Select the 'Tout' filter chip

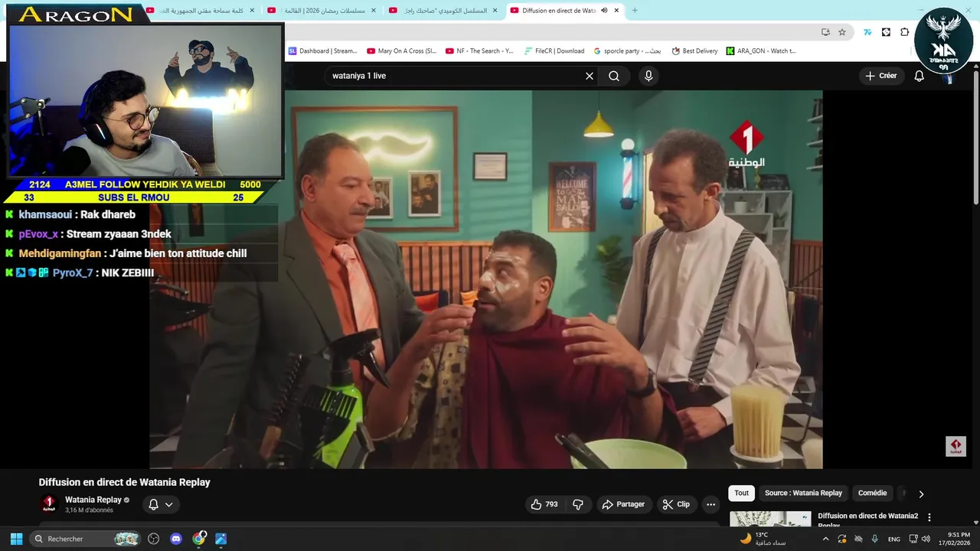[741, 493]
